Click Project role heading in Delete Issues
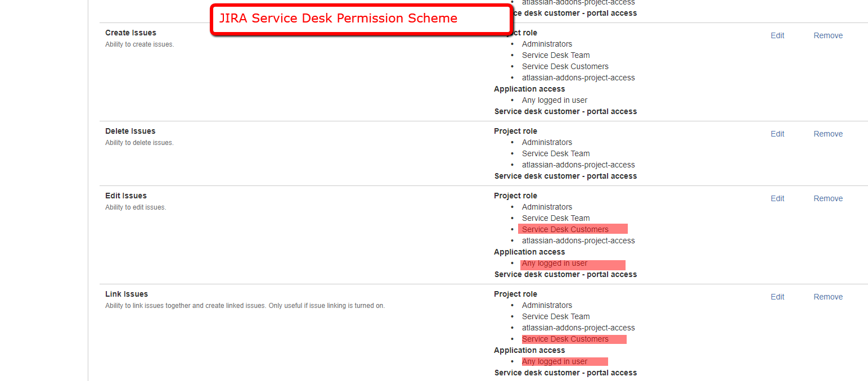This screenshot has height=381, width=868. click(515, 131)
